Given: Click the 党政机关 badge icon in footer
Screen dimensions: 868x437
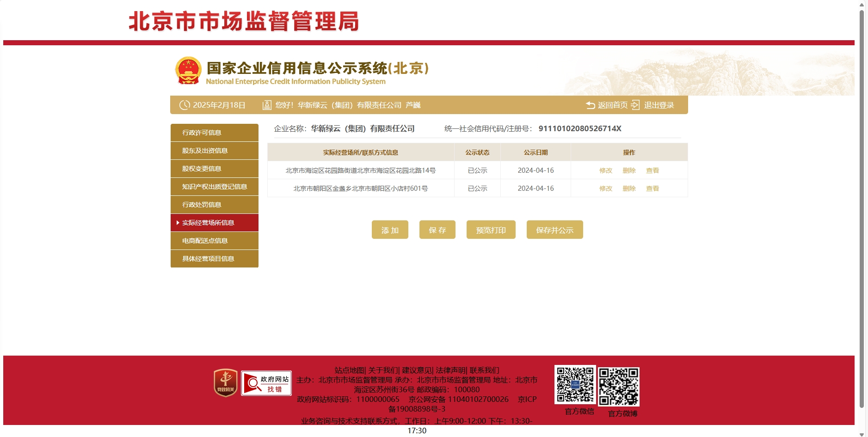Looking at the screenshot, I should [226, 382].
